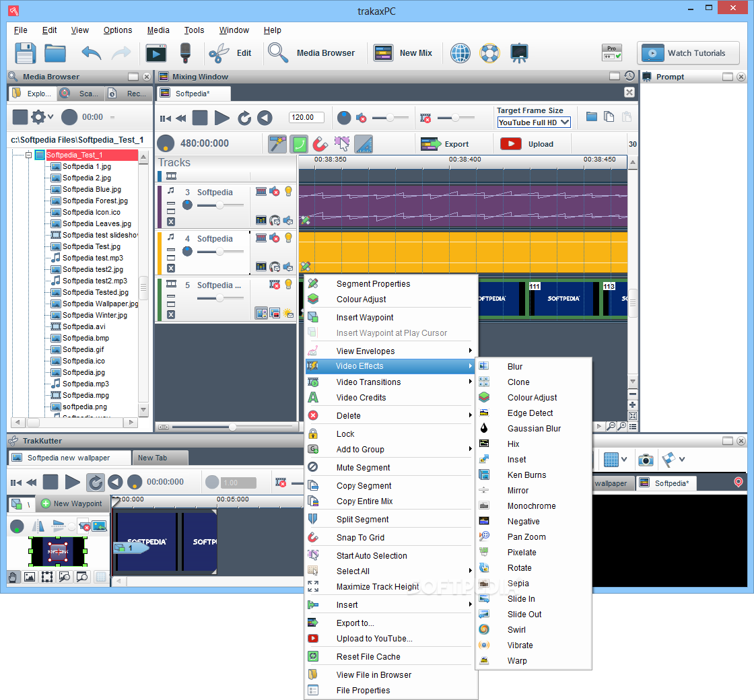Image resolution: width=754 pixels, height=700 pixels.
Task: Click the Watch Tutorials button
Action: click(x=688, y=53)
